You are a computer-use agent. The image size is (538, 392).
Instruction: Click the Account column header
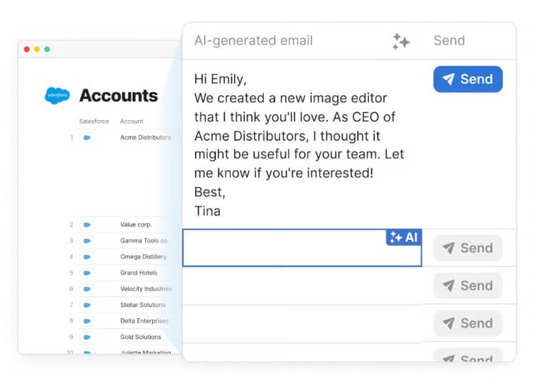(131, 121)
